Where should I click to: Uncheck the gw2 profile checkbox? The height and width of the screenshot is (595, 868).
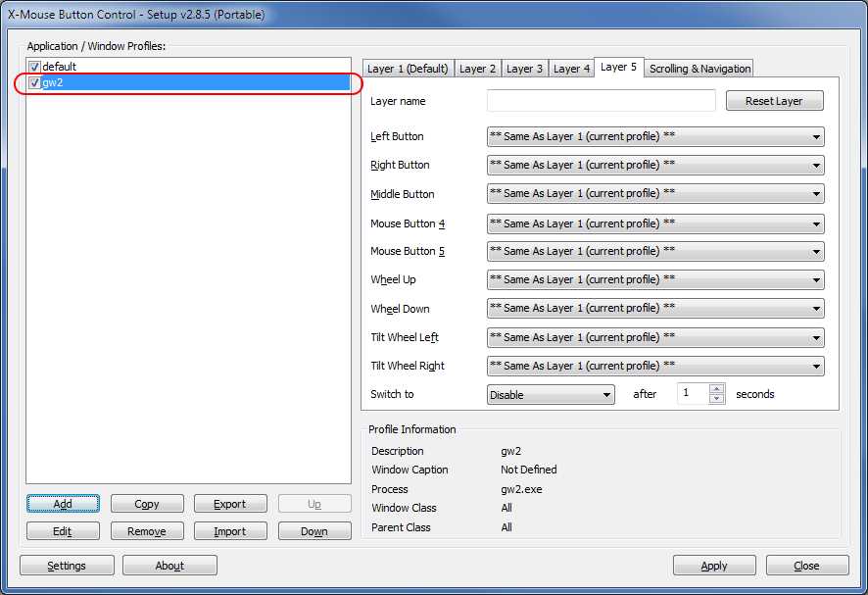click(x=34, y=83)
